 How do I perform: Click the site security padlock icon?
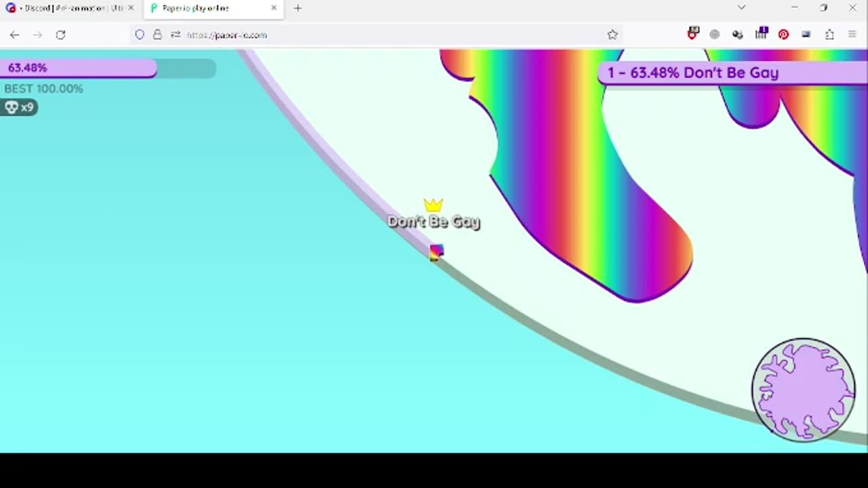point(157,35)
